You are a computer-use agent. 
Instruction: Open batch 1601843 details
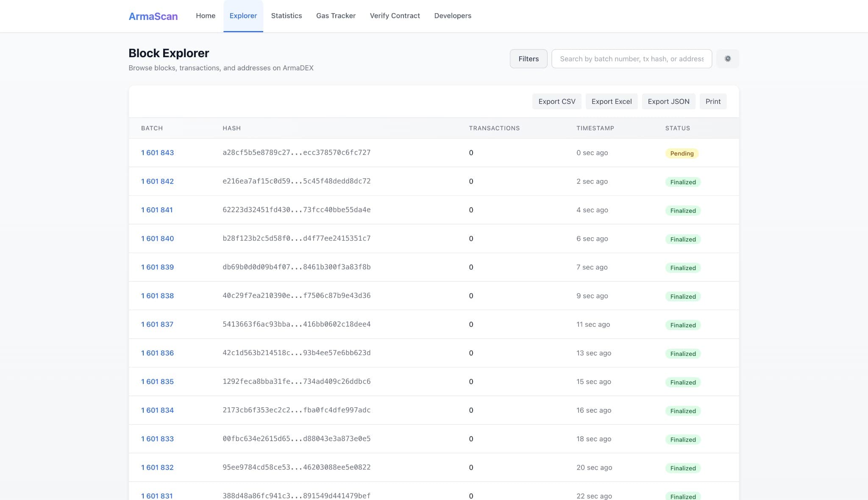tap(157, 153)
